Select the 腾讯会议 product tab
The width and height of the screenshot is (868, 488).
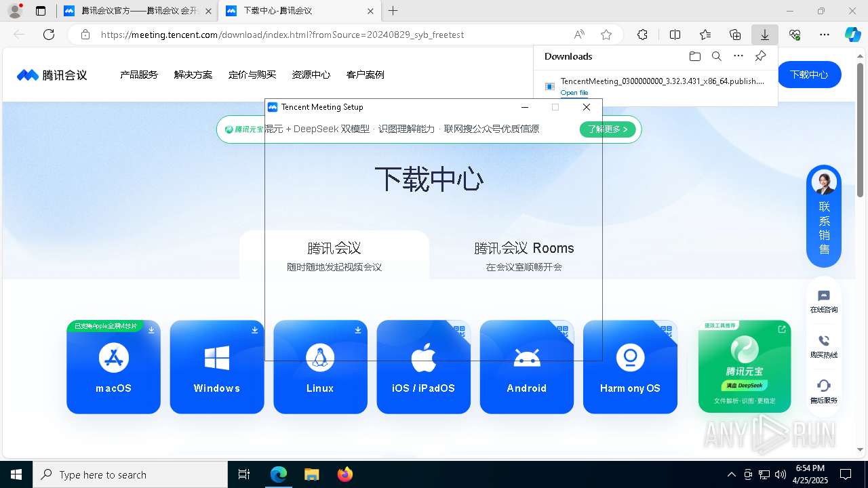click(334, 256)
